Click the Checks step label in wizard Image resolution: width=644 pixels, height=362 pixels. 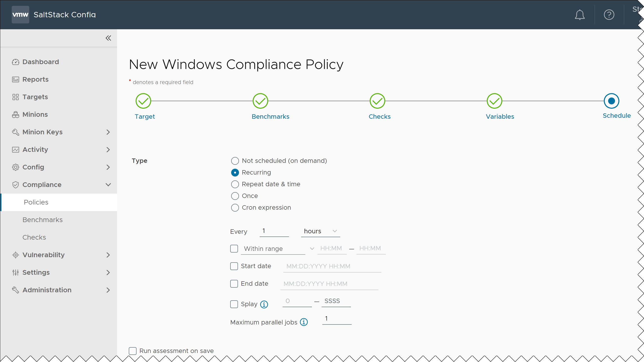click(x=379, y=117)
